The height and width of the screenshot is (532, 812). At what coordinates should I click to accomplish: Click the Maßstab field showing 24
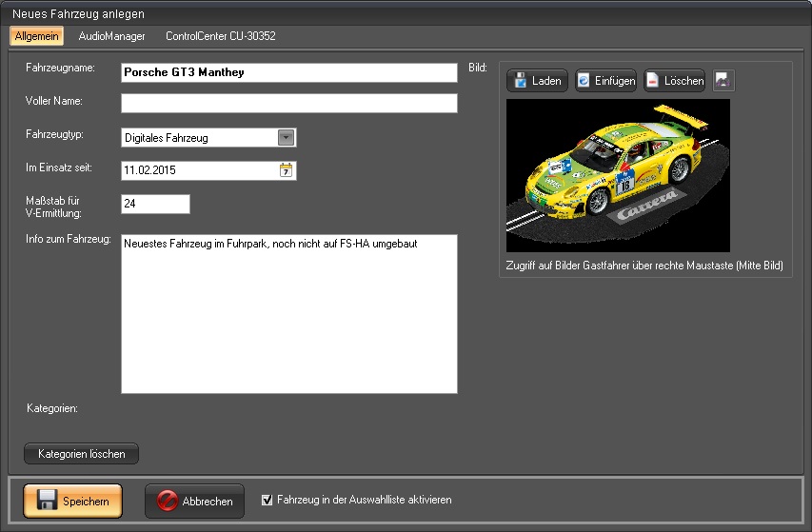(155, 204)
